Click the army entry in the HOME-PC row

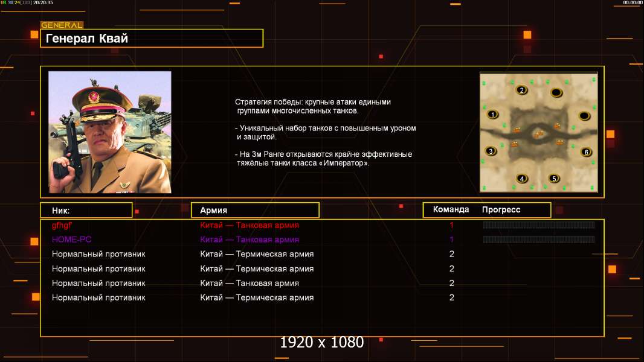(x=250, y=240)
